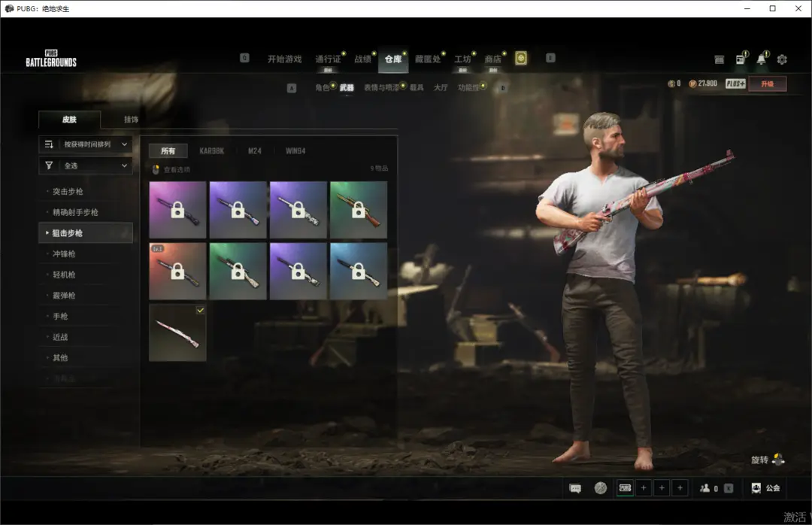
Task: Select the KAR98K filter tab
Action: point(212,151)
